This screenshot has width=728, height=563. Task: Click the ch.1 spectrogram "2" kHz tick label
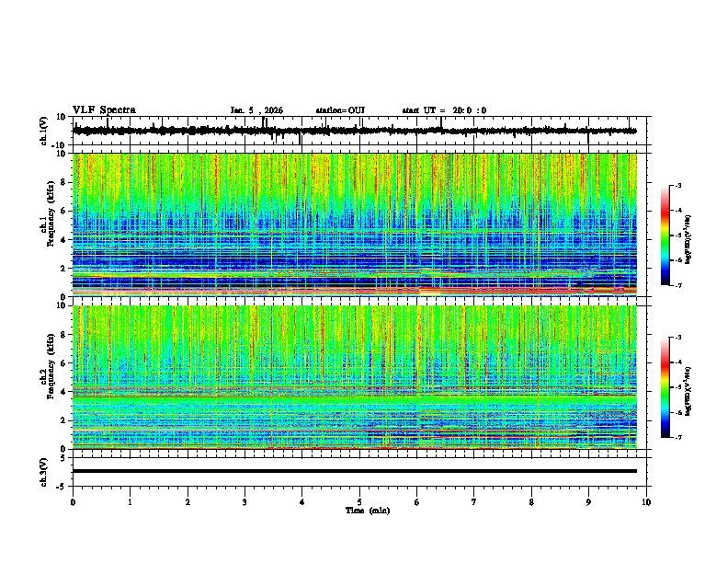click(63, 269)
